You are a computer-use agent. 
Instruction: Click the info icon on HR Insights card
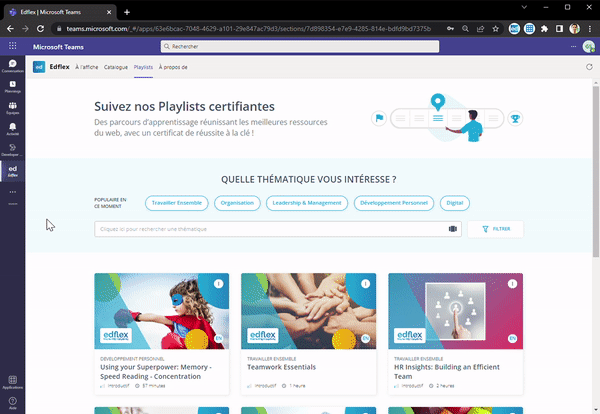pyautogui.click(x=512, y=284)
